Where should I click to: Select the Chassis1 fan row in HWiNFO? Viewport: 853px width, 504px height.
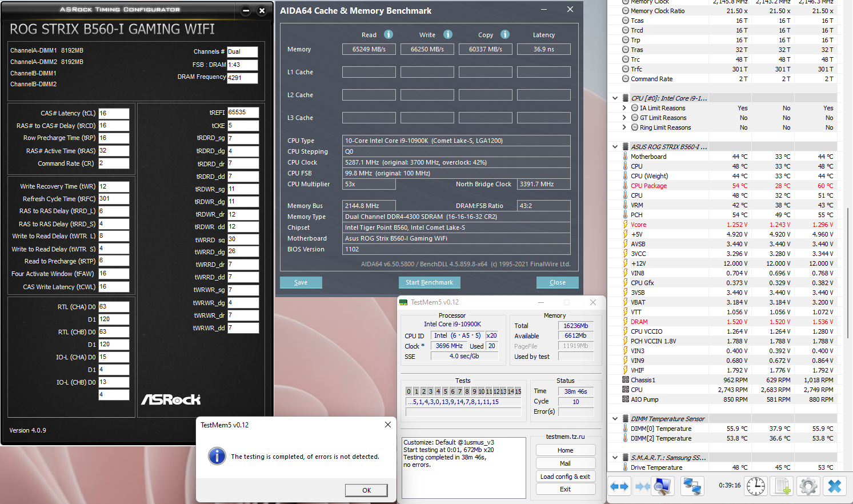[730, 380]
